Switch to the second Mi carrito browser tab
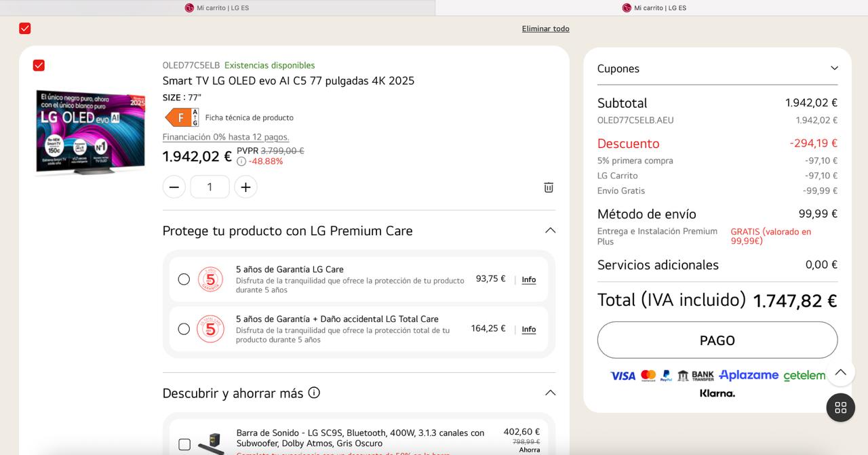 click(x=654, y=8)
